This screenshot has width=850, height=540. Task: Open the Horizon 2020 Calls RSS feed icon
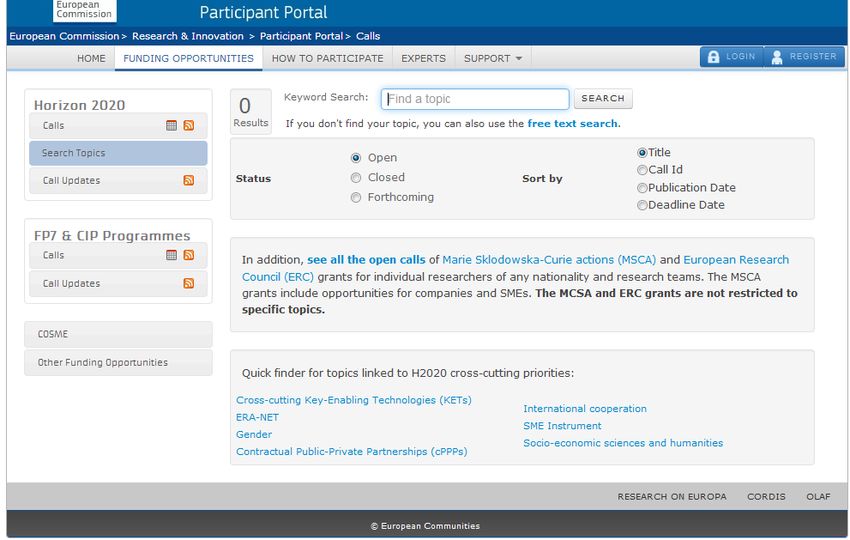189,125
